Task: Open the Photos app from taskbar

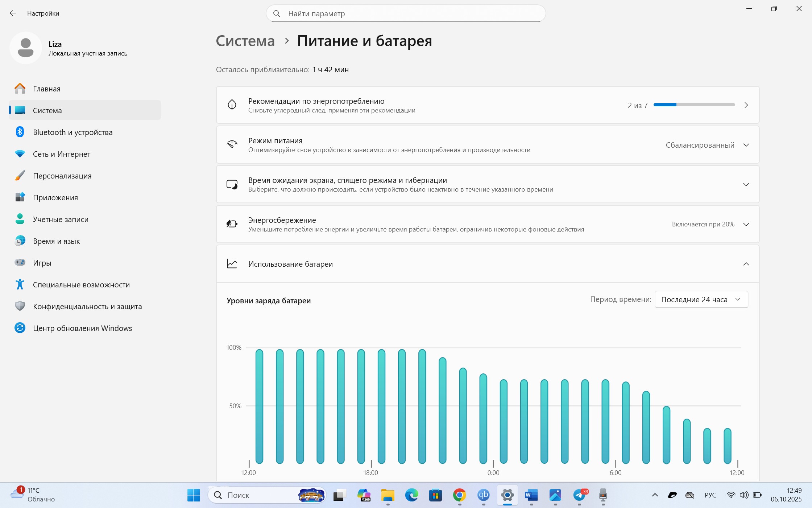Action: (x=555, y=495)
